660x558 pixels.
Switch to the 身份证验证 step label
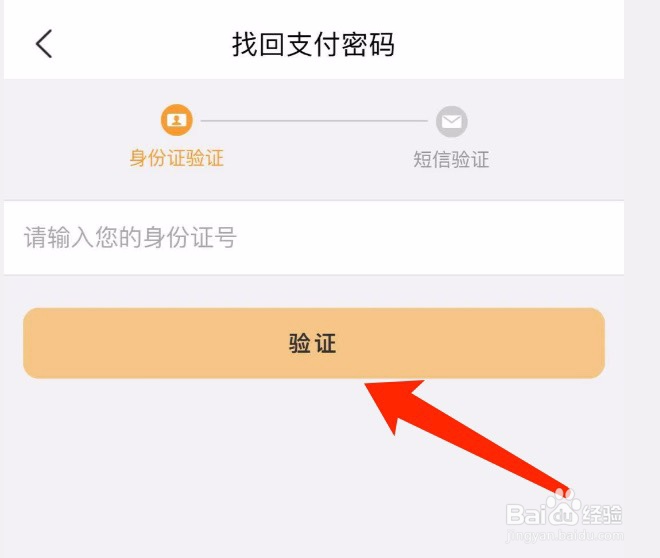point(177,158)
